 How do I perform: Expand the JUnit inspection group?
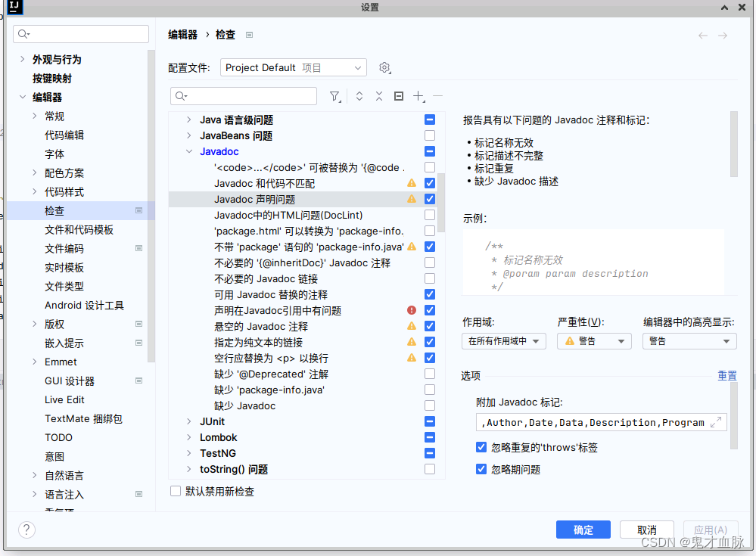[189, 421]
